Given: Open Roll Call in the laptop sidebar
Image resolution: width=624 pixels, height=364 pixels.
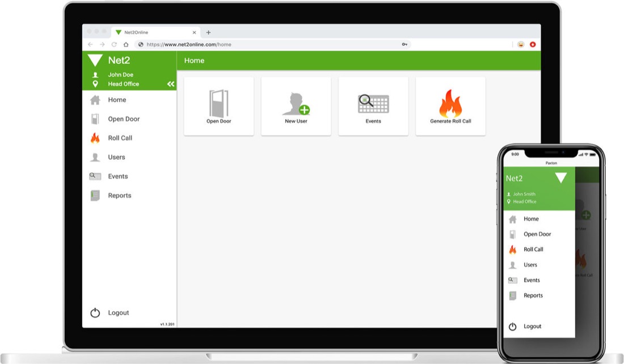Looking at the screenshot, I should click(120, 138).
